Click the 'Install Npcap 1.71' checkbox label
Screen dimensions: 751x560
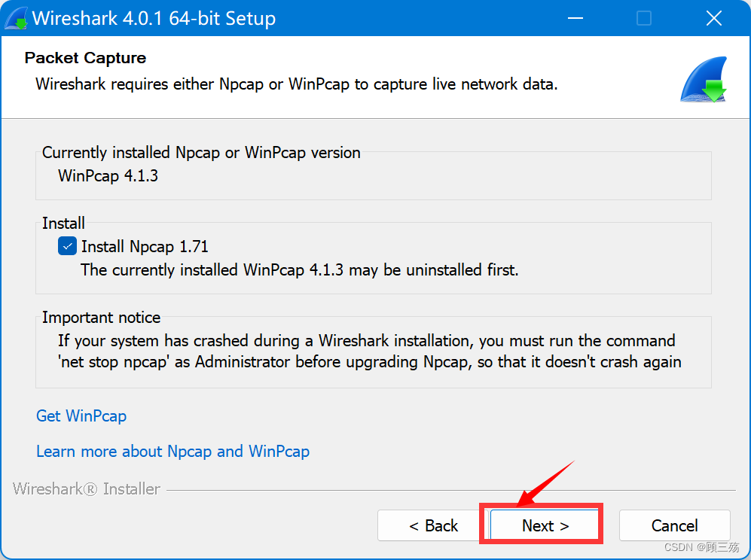145,246
